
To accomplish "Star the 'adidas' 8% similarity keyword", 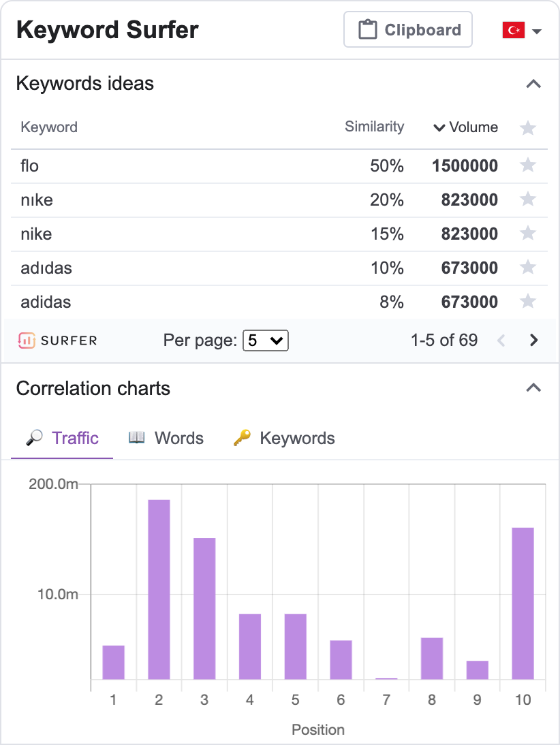I will coord(528,302).
